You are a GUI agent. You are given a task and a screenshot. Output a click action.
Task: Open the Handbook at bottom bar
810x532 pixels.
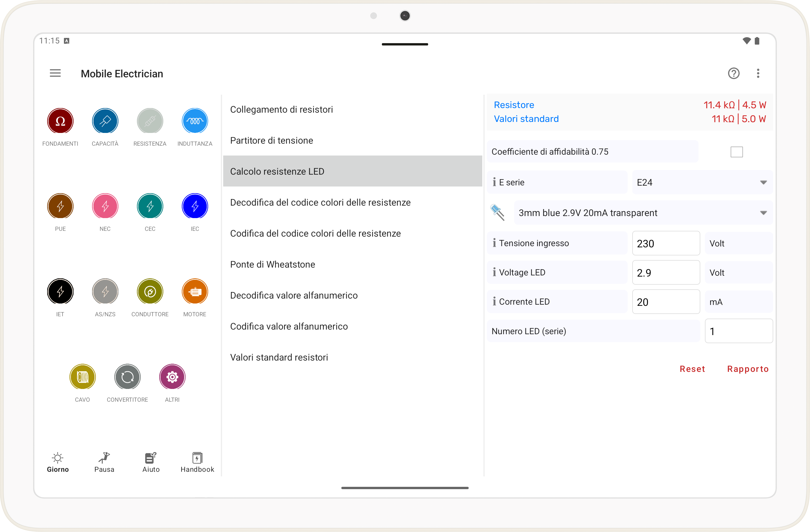pos(197,462)
